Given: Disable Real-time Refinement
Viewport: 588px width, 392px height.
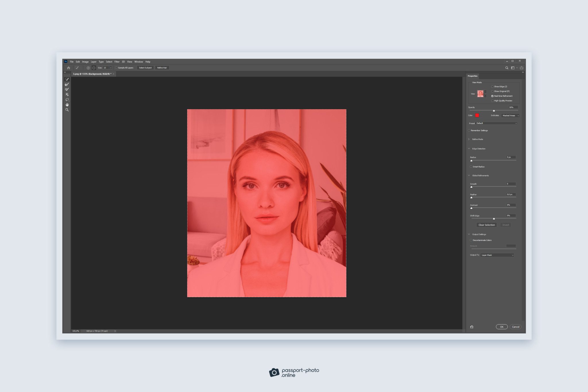Looking at the screenshot, I should (493, 96).
